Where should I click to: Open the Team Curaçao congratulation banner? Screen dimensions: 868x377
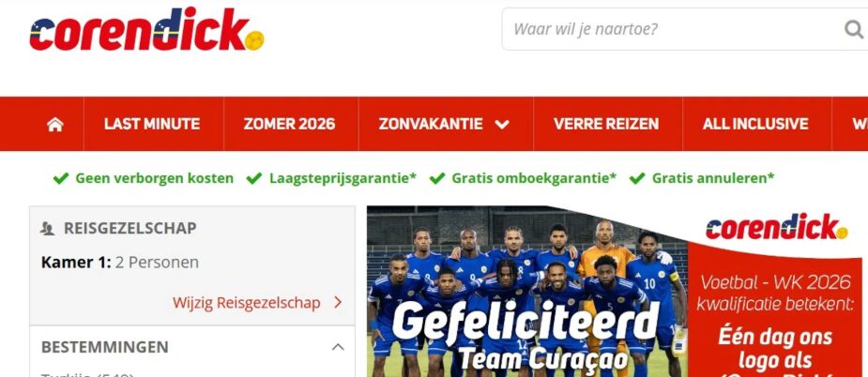(617, 292)
